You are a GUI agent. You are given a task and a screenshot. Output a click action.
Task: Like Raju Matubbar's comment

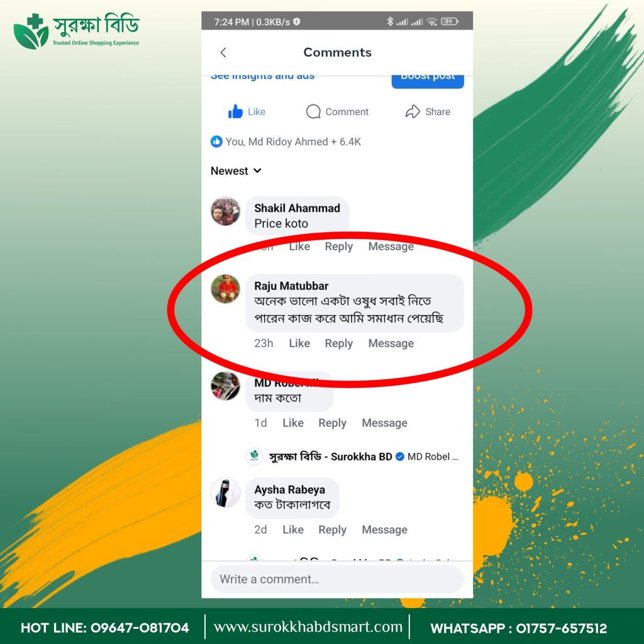299,343
